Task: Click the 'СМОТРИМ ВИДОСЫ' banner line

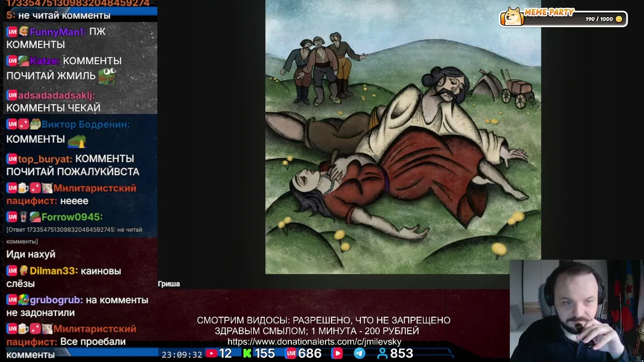Action: [324, 320]
